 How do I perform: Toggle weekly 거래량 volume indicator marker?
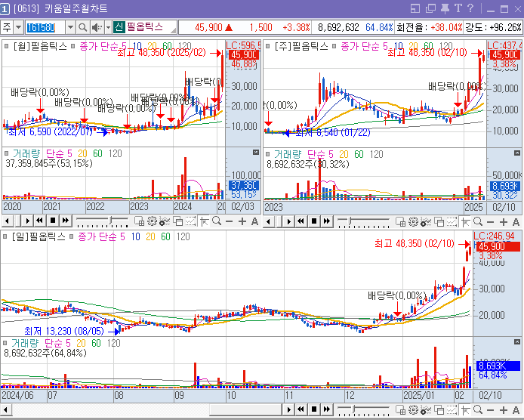[x=268, y=154]
